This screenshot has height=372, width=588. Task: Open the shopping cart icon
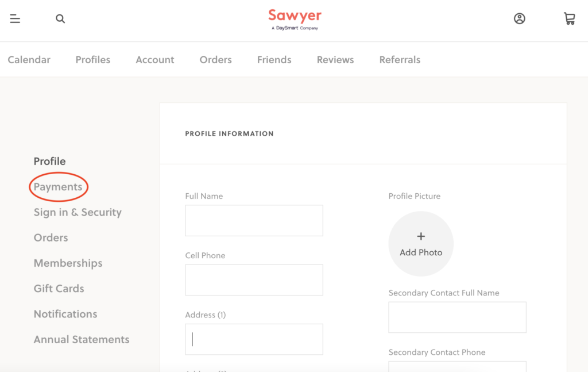(x=569, y=19)
